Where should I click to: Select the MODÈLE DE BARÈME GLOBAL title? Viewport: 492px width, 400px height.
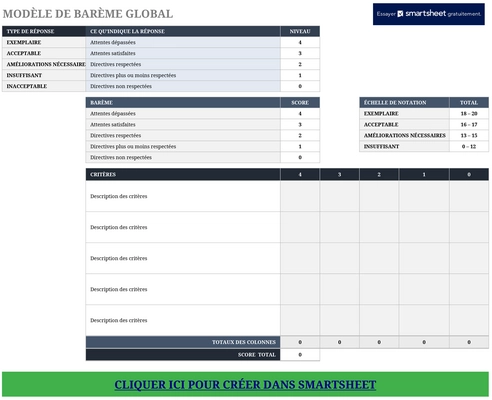point(88,14)
